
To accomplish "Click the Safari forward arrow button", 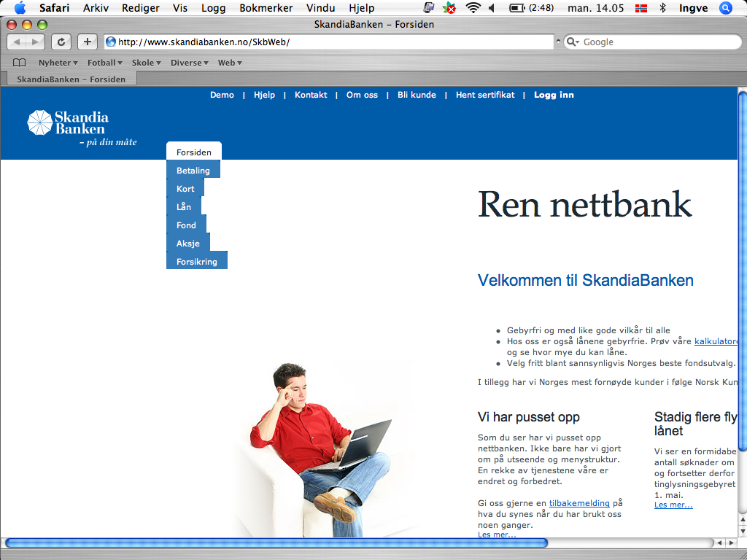I will 35,42.
